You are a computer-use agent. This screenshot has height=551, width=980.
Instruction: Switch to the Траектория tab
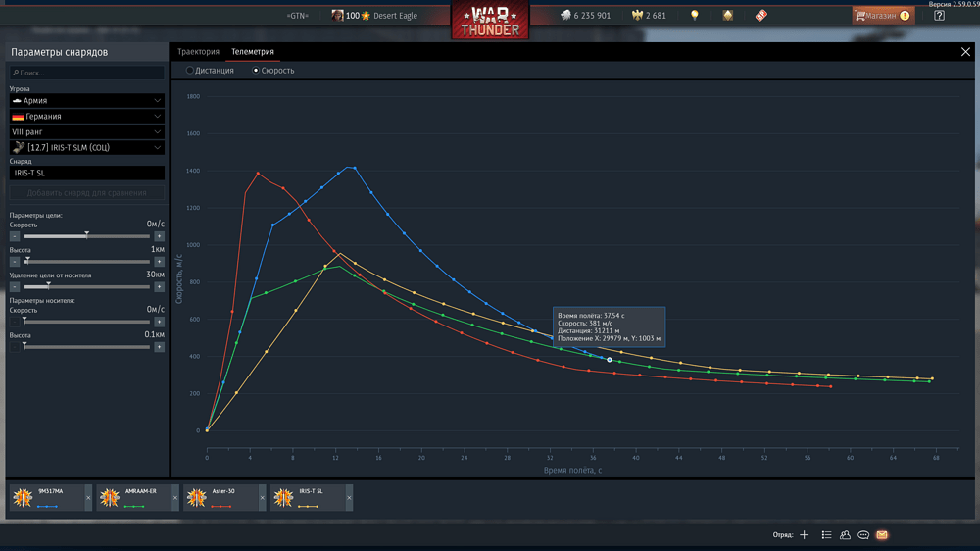[x=198, y=52]
